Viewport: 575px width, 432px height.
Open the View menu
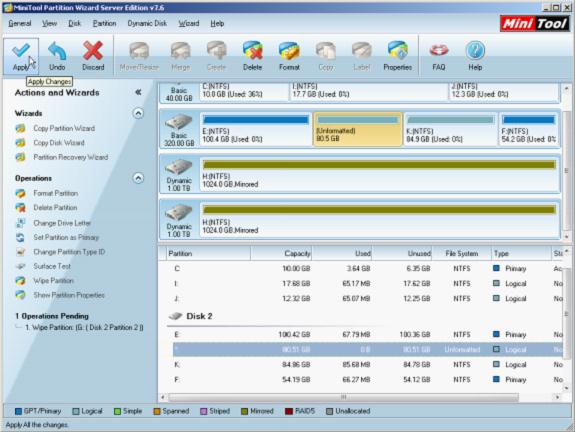tap(49, 23)
